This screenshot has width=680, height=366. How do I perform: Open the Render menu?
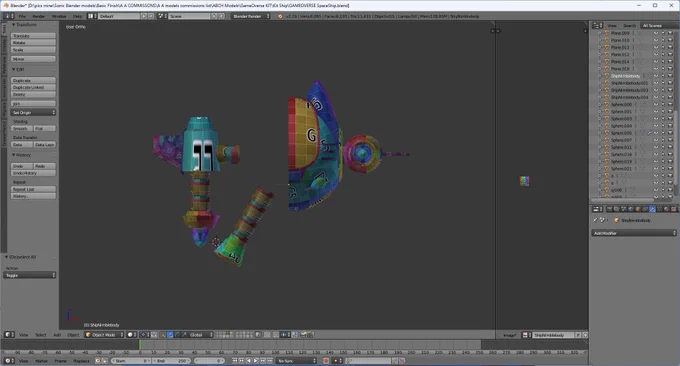[39, 16]
